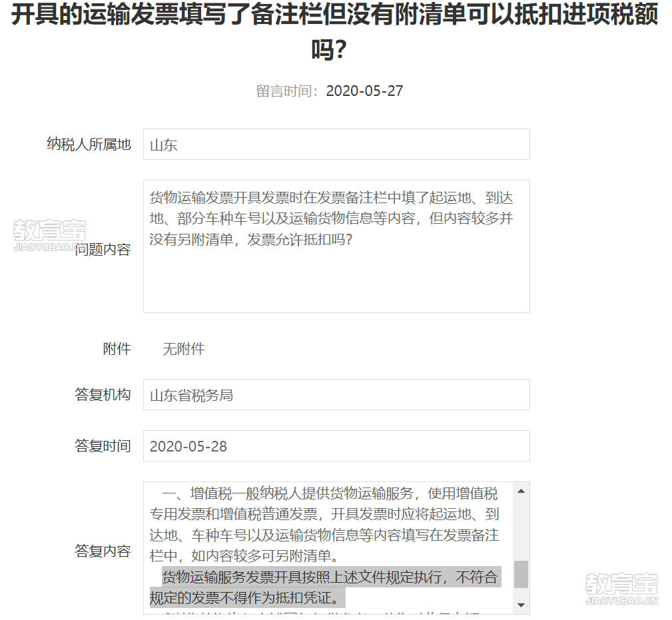Click the 留言时间 date 2020-05-27

click(x=365, y=91)
